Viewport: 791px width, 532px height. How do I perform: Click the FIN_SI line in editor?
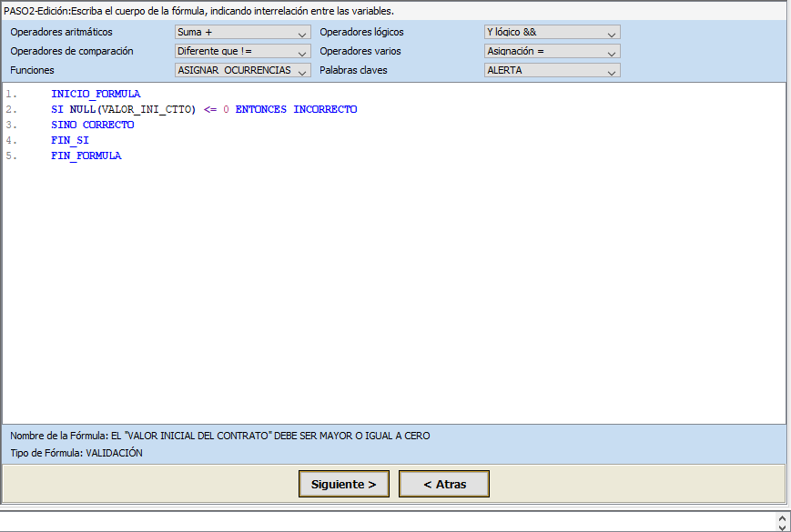click(x=70, y=140)
